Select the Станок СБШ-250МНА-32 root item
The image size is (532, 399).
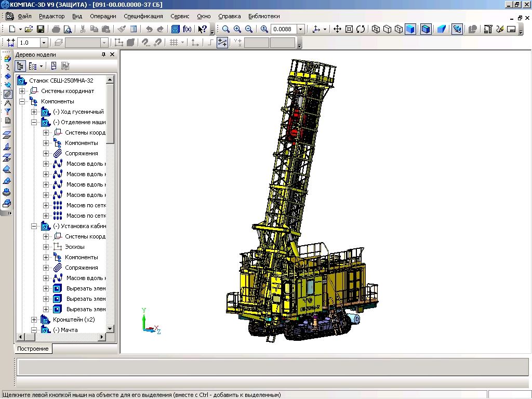tap(61, 81)
